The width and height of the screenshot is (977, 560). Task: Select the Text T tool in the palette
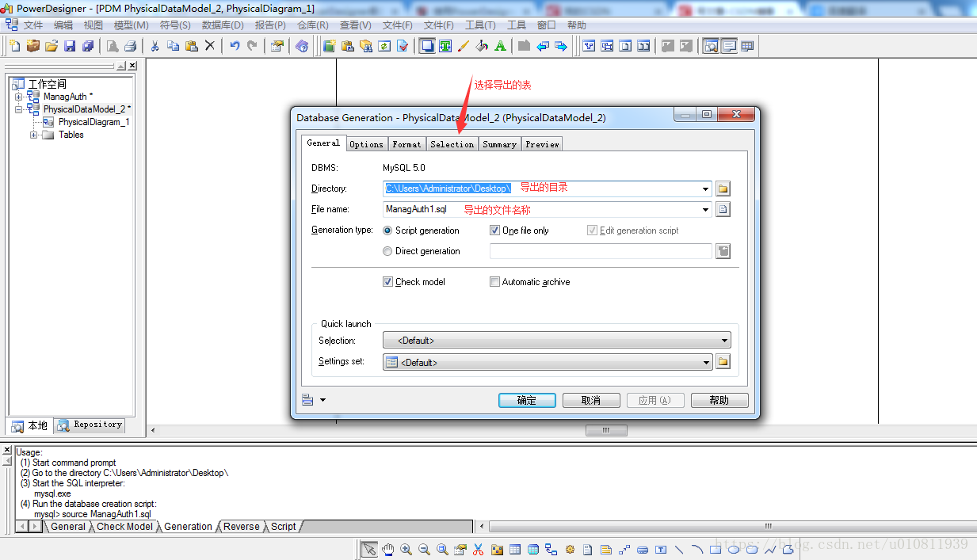662,549
